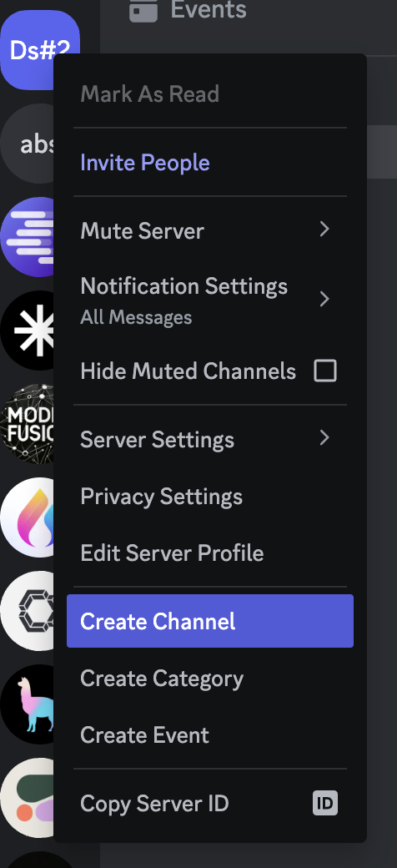Viewport: 397px width, 868px height.
Task: Select Create Event from the menu
Action: pyautogui.click(x=210, y=735)
